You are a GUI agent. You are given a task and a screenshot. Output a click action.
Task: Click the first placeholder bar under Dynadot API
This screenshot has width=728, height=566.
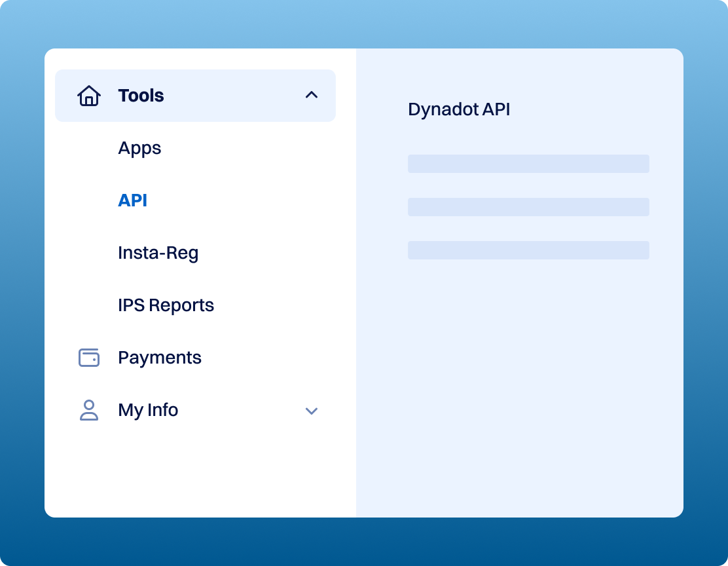click(x=528, y=164)
